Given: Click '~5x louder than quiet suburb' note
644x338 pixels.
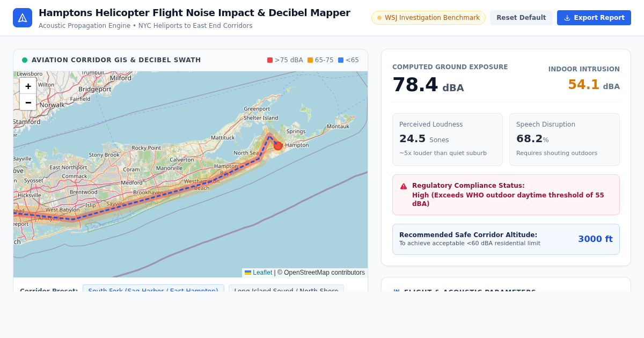Looking at the screenshot, I should [443, 153].
